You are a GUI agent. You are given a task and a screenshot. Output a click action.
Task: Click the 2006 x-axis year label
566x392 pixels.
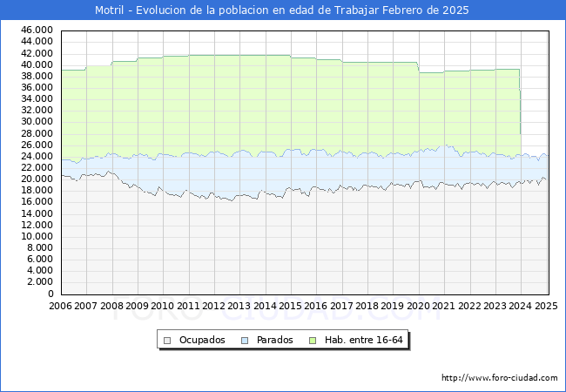[x=60, y=306]
